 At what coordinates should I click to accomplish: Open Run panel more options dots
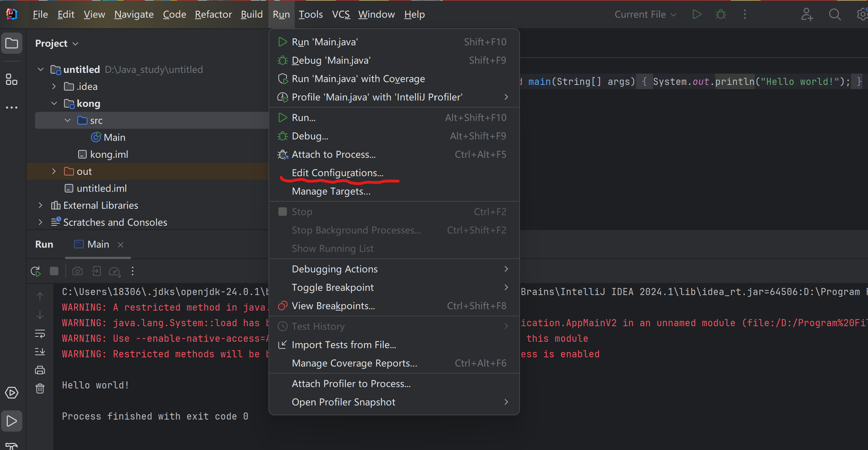coord(133,271)
